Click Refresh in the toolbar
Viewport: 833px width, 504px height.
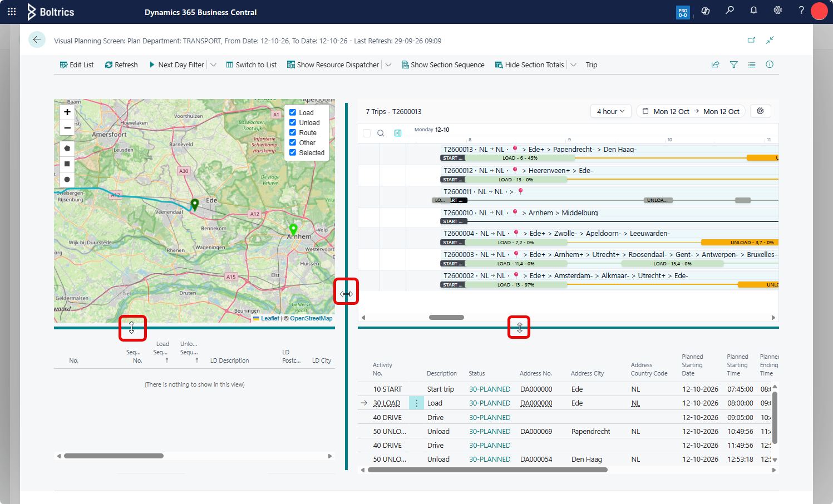(121, 65)
